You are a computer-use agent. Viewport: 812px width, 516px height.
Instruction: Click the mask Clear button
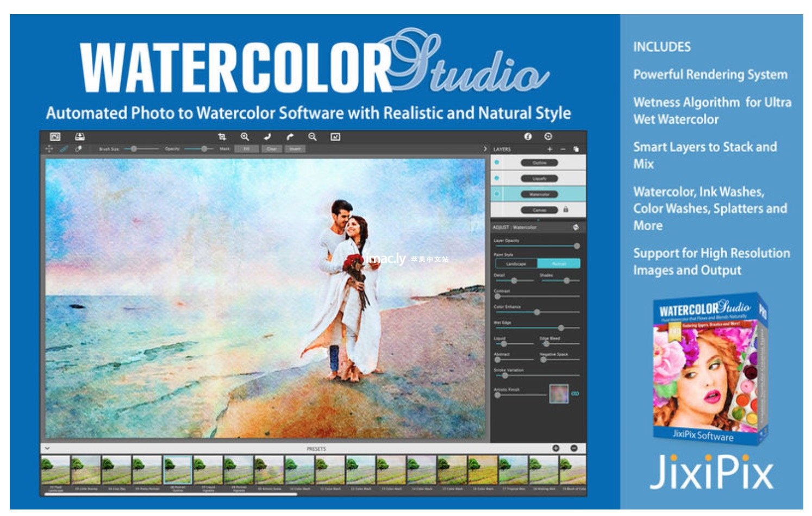pos(272,149)
